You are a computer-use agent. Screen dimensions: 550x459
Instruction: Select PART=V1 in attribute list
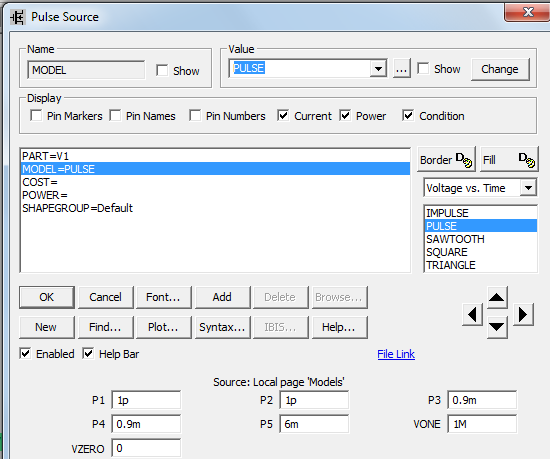(215, 156)
